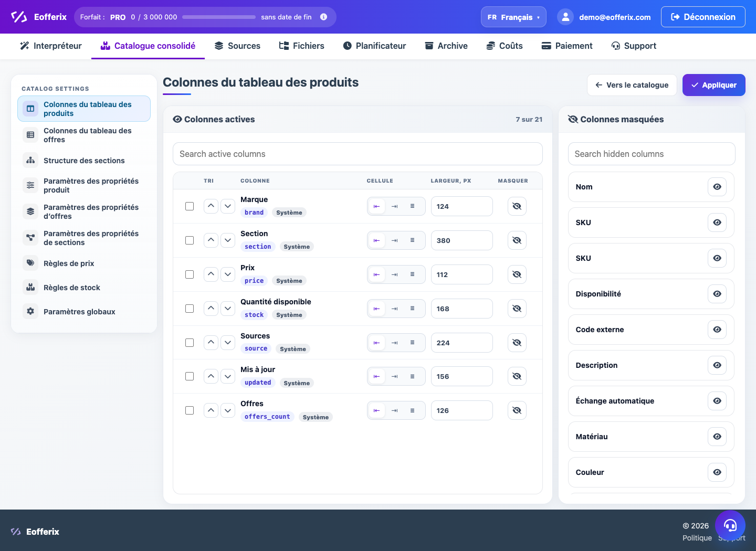Open the Français language dropdown
756x551 pixels.
coord(513,17)
